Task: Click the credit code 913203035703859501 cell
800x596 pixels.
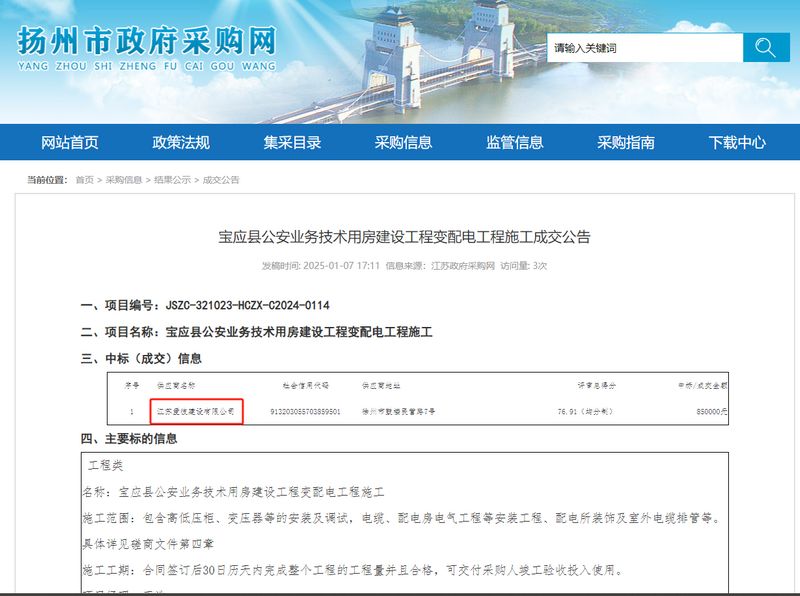Action: [x=305, y=411]
